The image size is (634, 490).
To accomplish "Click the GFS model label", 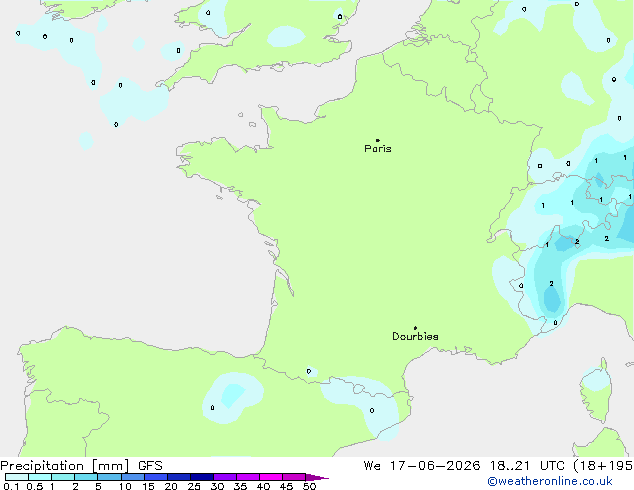I will [x=150, y=466].
